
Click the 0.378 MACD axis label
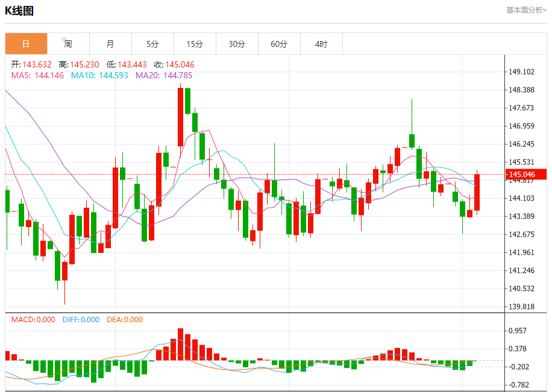[x=518, y=349]
